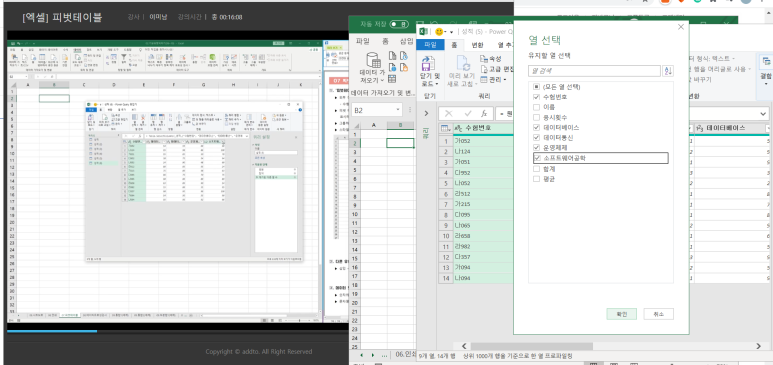Select the 06.인쇄 sheet tab

(406, 355)
